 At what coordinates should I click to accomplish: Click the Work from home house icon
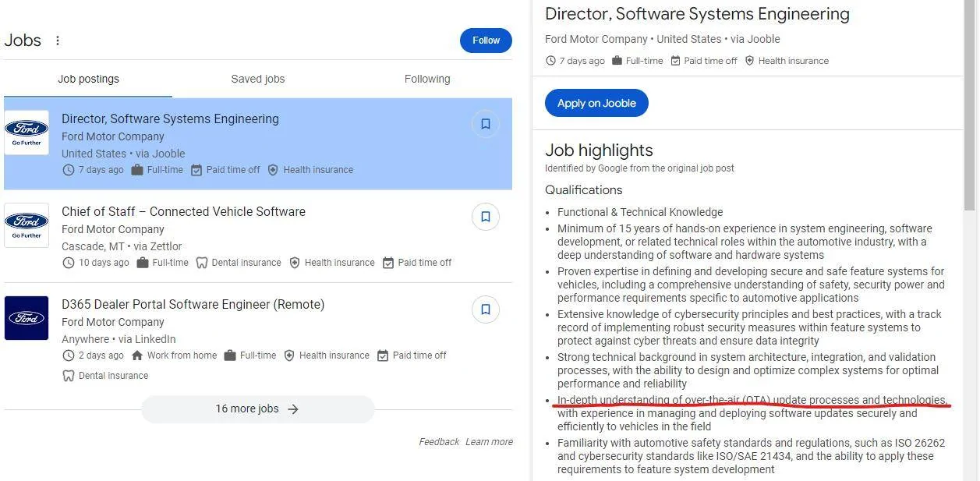(x=137, y=355)
